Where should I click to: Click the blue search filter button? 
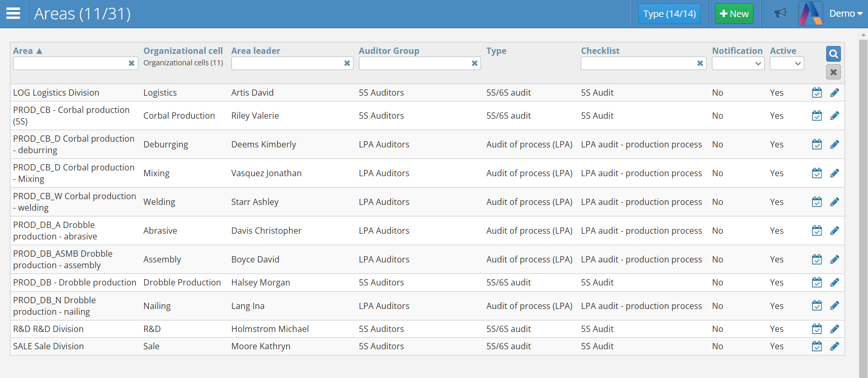[833, 54]
